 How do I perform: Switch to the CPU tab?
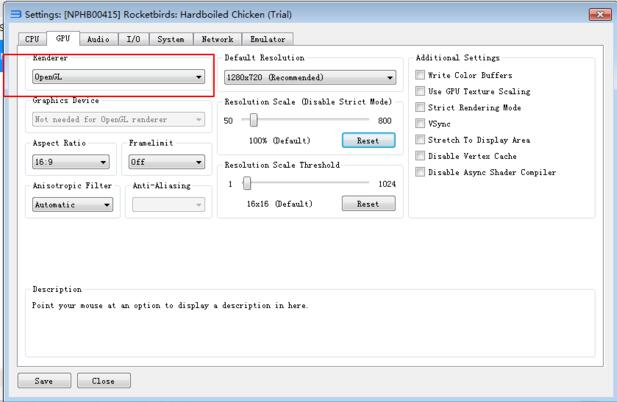[32, 39]
